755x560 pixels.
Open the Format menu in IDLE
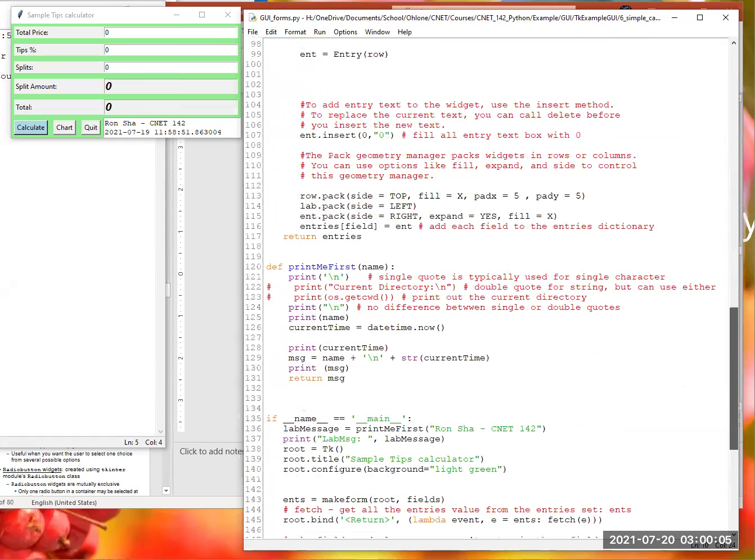pos(295,32)
